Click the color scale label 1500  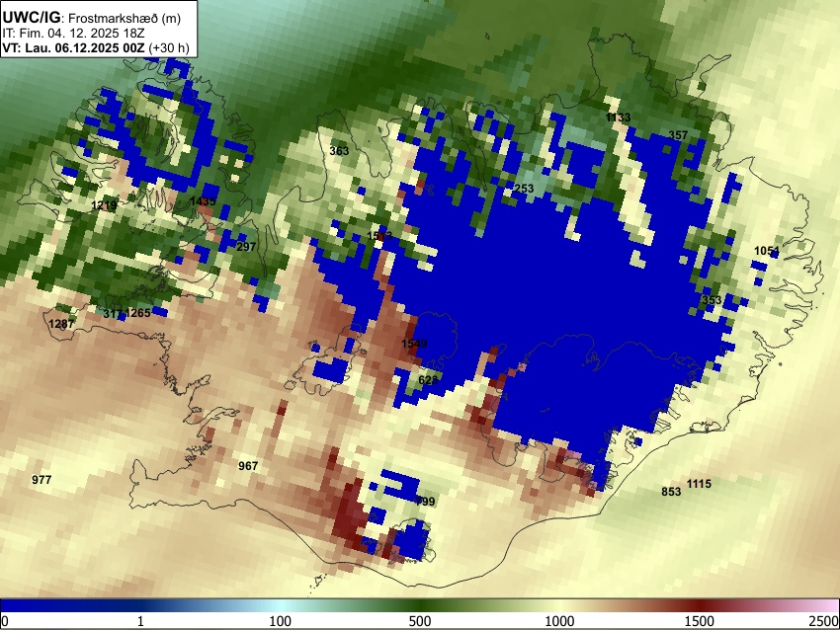pos(700,621)
